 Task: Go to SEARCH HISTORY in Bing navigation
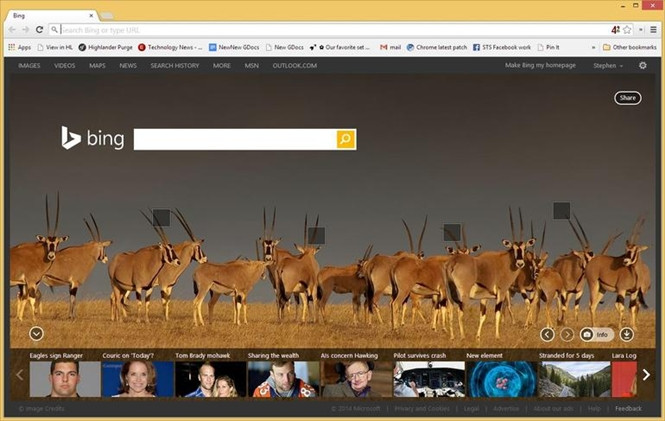[174, 65]
